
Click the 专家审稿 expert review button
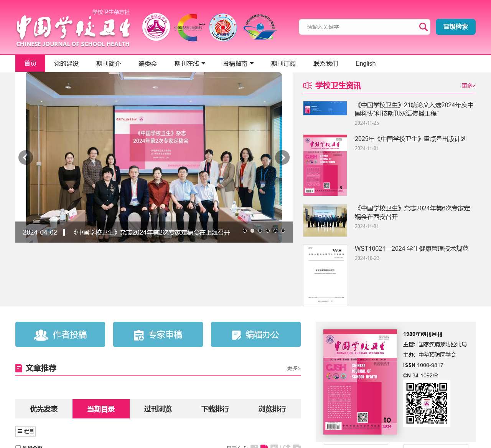point(158,334)
